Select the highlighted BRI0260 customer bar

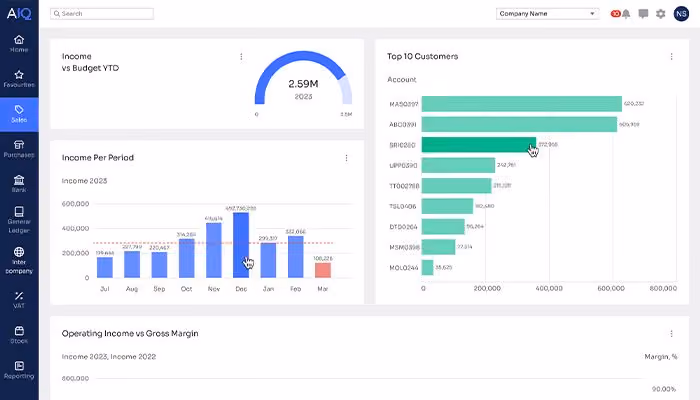pyautogui.click(x=479, y=145)
